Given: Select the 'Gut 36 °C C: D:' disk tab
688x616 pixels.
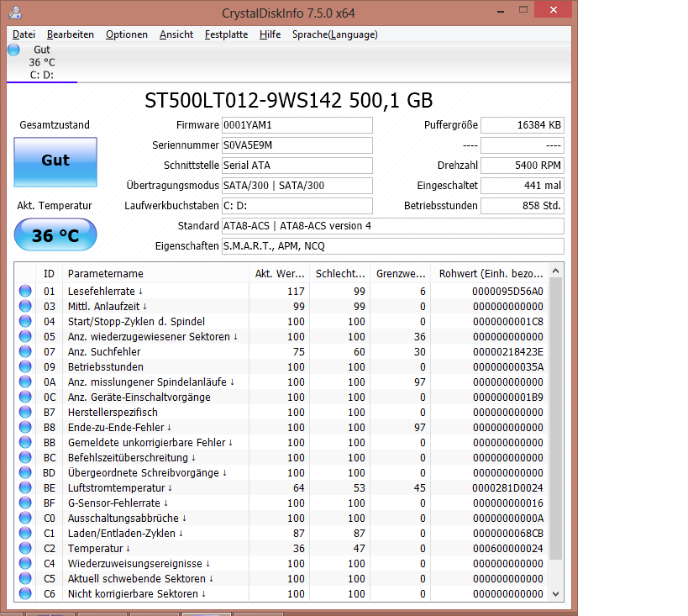Looking at the screenshot, I should coord(42,62).
